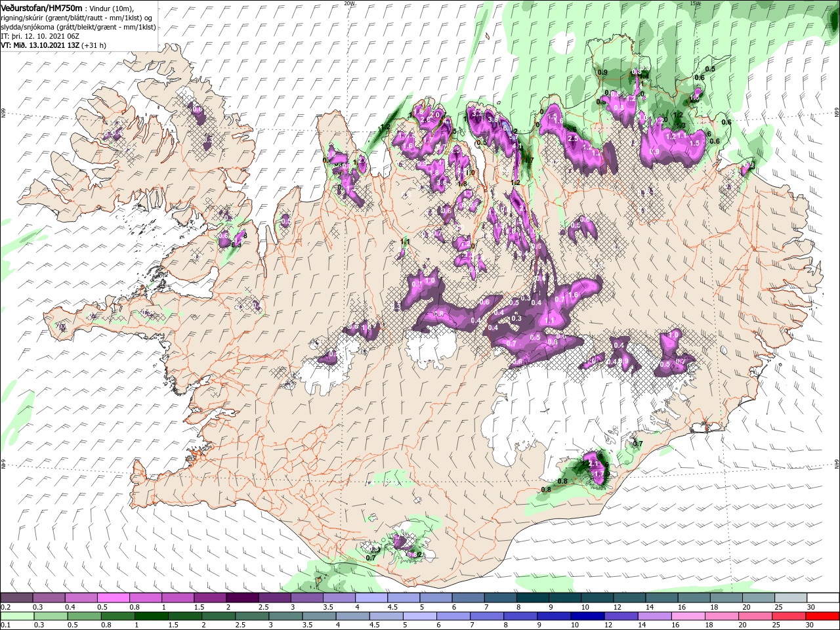Select the bright red rain swatch at 30
This screenshot has height=630, width=840.
point(822,616)
